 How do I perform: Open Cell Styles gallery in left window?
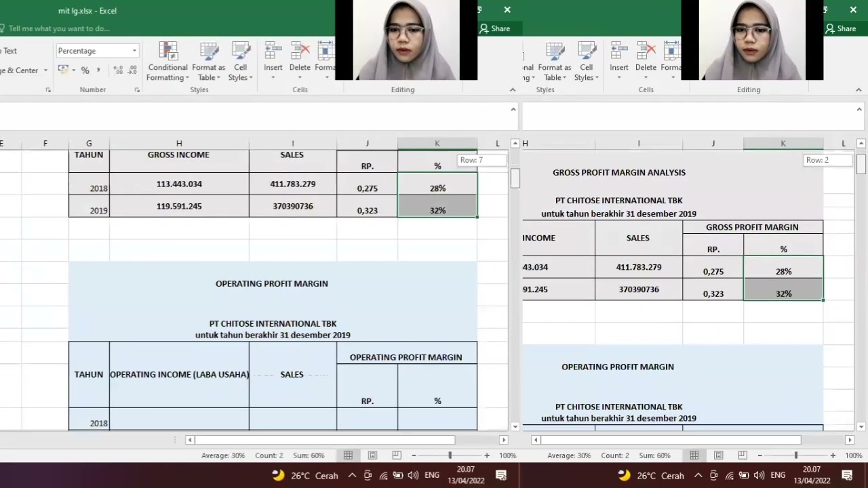click(x=241, y=61)
